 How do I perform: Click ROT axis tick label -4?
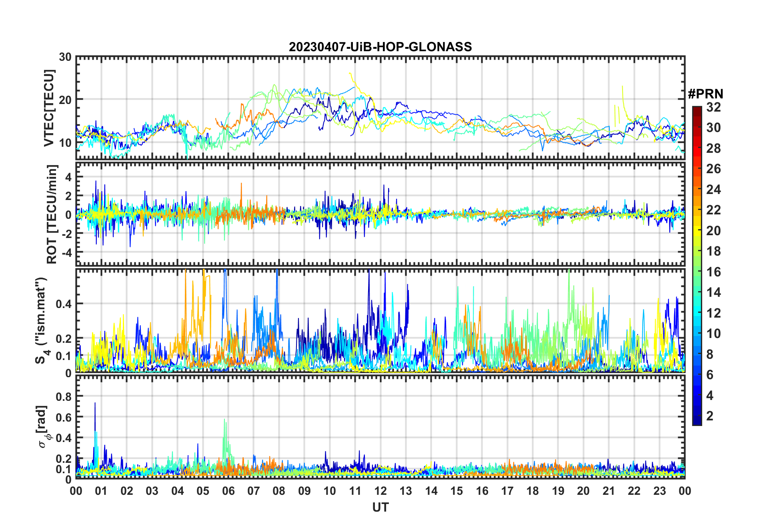click(x=67, y=252)
